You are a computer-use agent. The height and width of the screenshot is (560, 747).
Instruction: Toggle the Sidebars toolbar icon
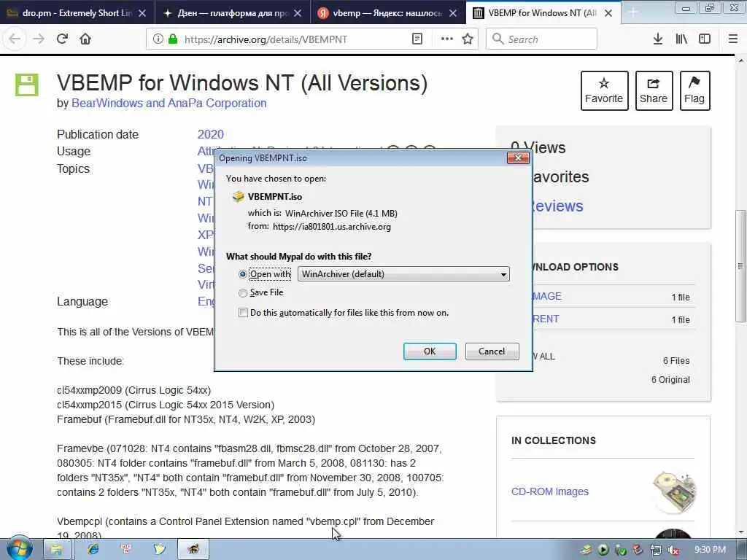coord(705,39)
